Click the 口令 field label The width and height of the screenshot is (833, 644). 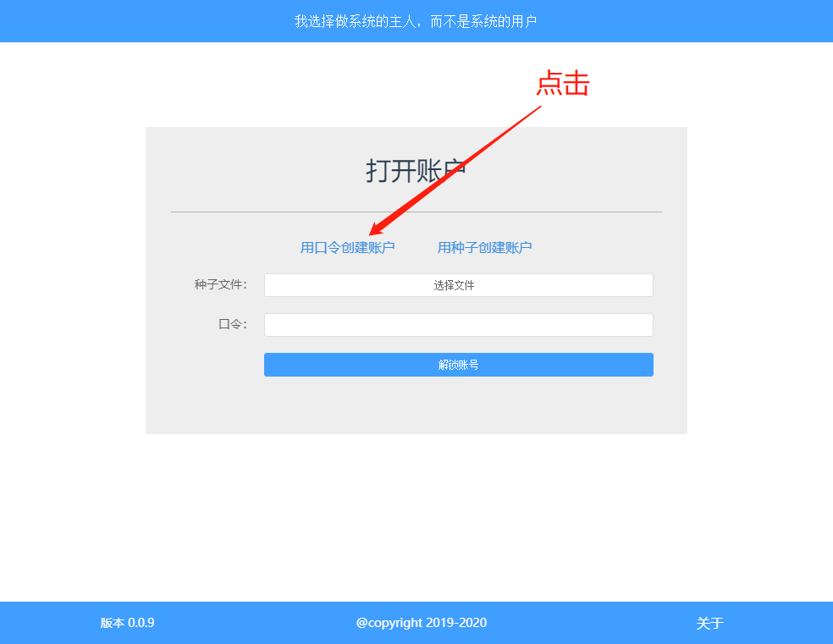pyautogui.click(x=233, y=324)
